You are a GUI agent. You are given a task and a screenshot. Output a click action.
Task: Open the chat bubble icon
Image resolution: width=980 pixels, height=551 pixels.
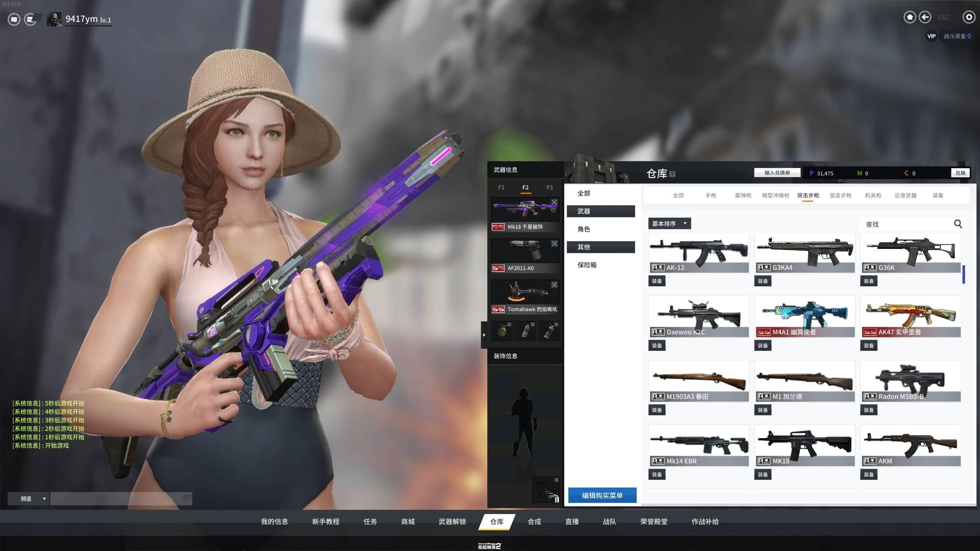(x=14, y=19)
